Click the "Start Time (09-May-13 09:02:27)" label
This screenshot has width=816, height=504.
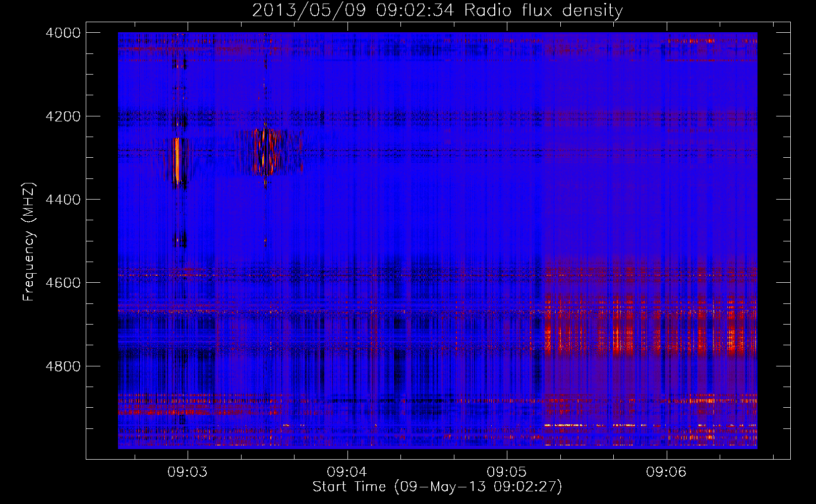(437, 487)
